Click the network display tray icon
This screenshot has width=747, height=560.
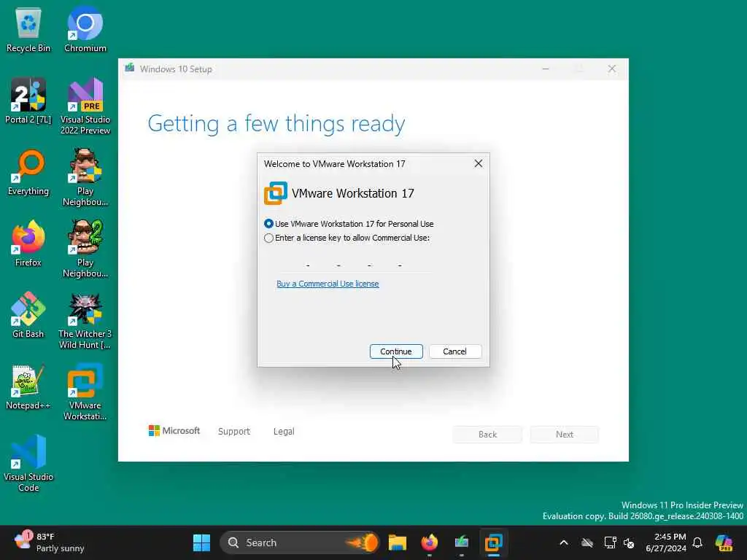[610, 542]
